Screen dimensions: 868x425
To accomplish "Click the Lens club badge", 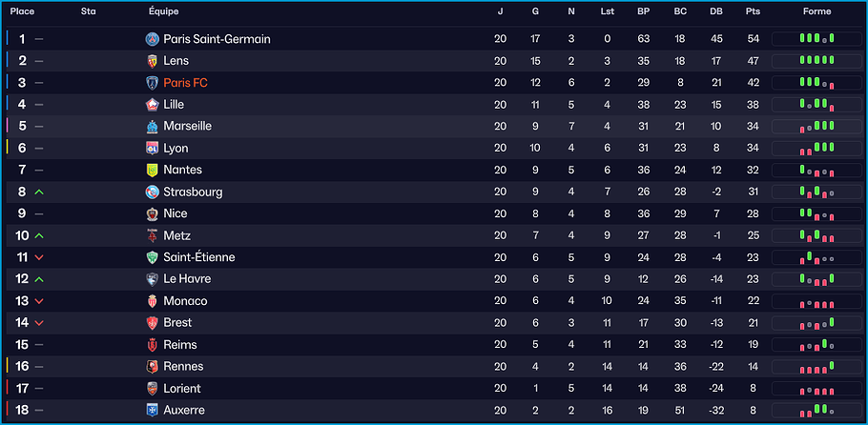I will click(x=152, y=61).
